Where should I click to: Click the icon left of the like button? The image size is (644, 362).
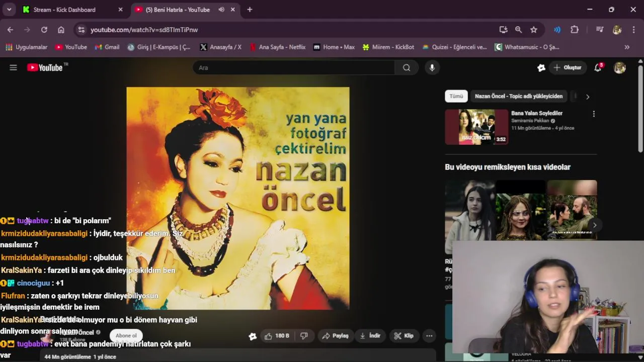(x=253, y=336)
